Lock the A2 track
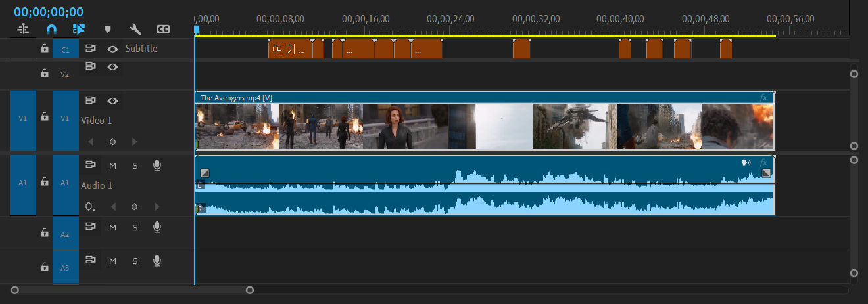The width and height of the screenshot is (868, 304). (x=45, y=233)
